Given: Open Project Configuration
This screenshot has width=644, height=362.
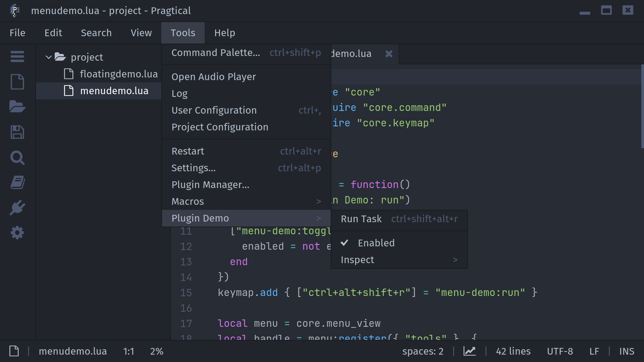Looking at the screenshot, I should [x=246, y=127].
